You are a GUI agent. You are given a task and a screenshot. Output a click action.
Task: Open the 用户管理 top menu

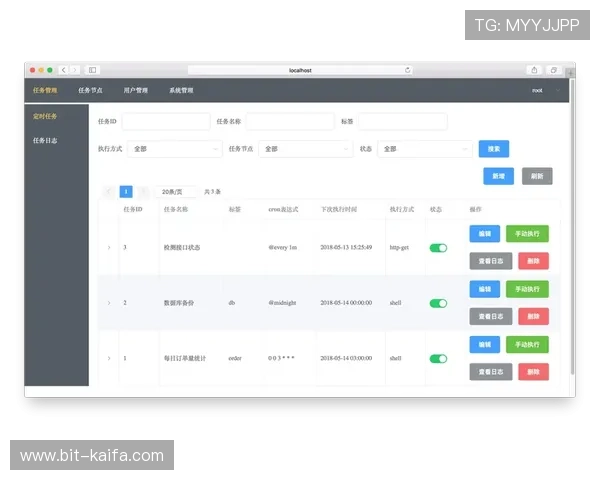point(136,90)
